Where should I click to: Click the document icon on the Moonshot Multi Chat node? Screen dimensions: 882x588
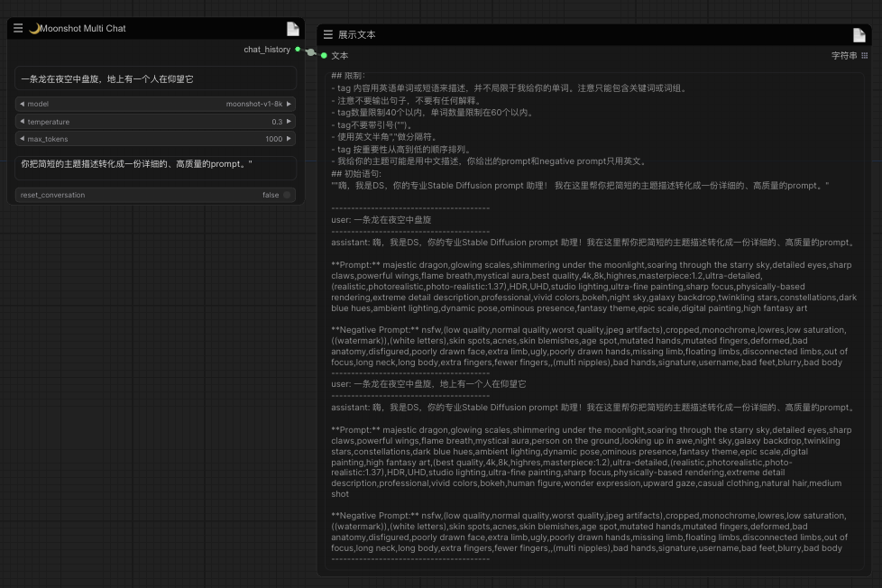(292, 29)
